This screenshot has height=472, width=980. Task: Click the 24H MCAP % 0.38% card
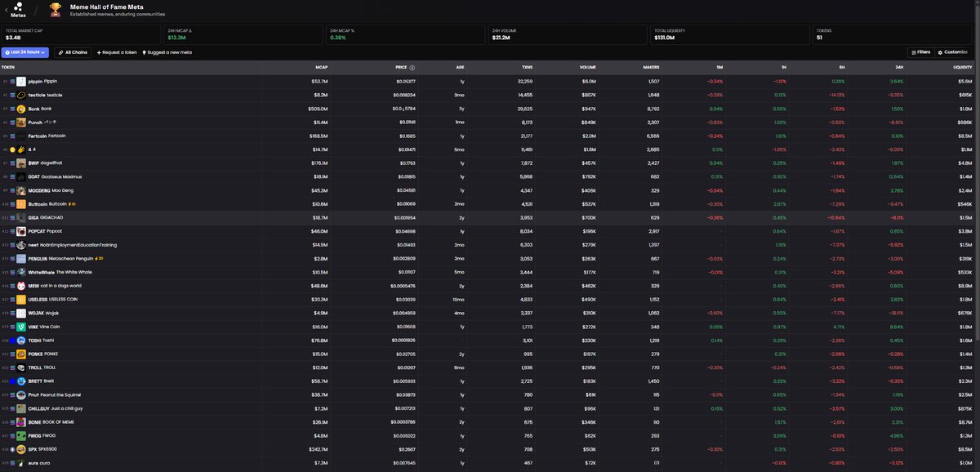tap(405, 34)
